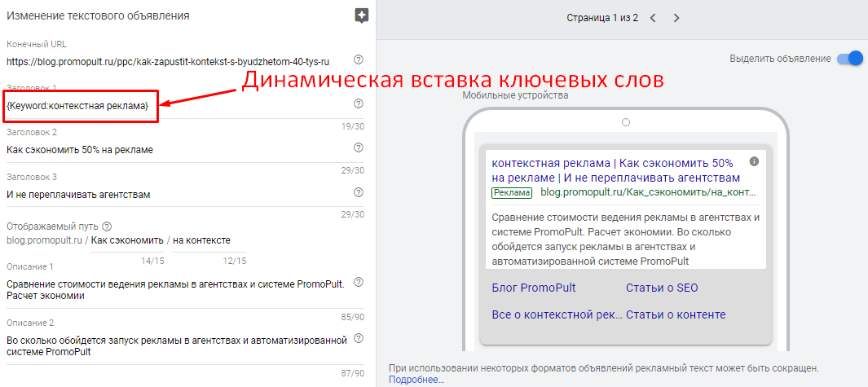
Task: Open help icon for Заголовок 3 field
Action: tap(358, 192)
